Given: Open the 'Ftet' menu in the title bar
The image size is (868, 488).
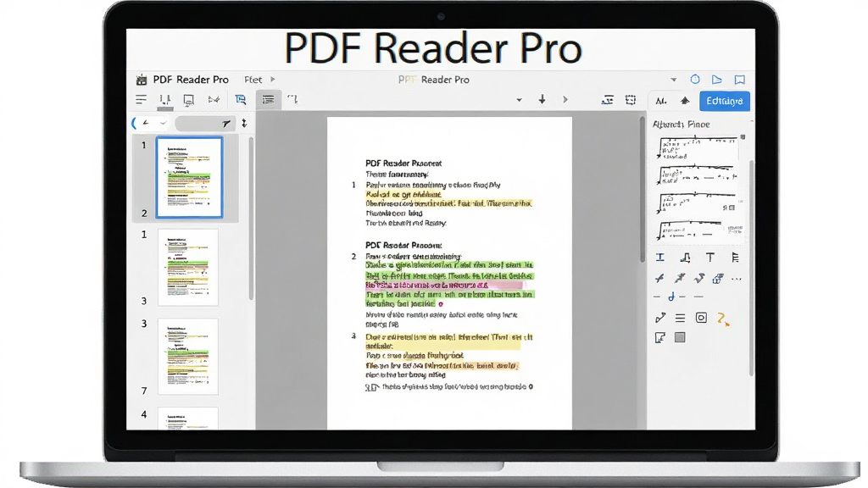Looking at the screenshot, I should [x=253, y=80].
